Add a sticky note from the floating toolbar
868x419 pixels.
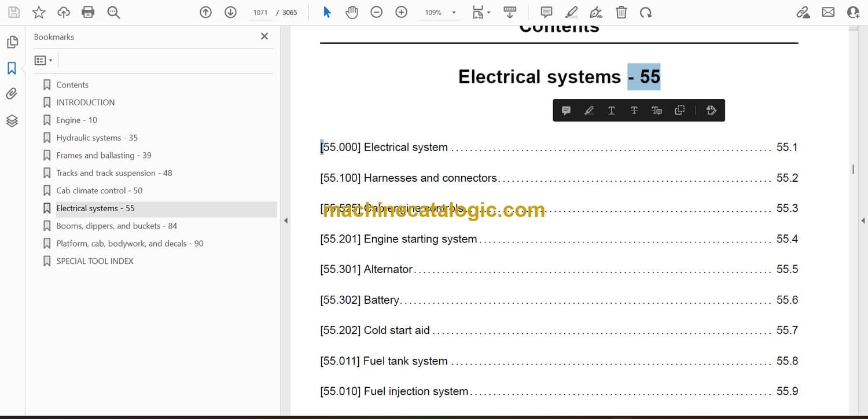click(x=566, y=111)
